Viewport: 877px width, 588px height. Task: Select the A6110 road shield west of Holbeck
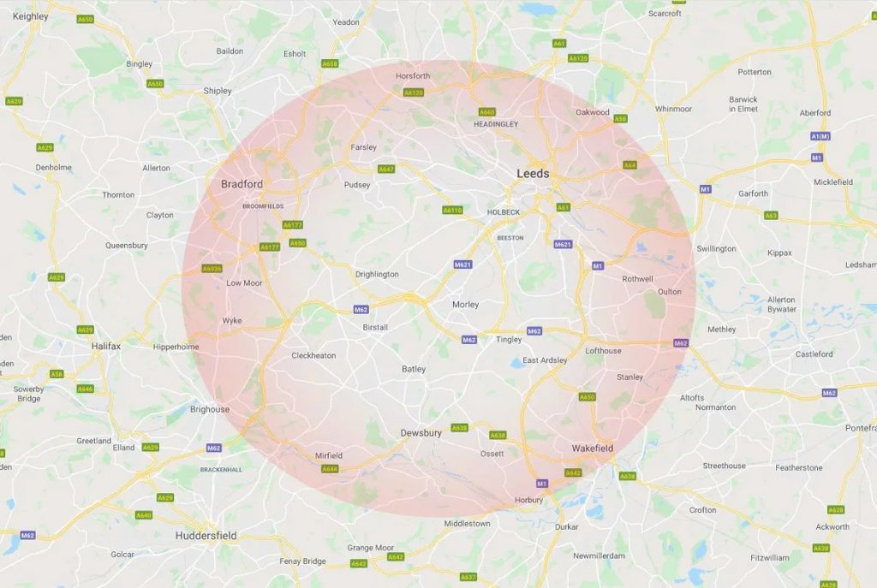[452, 211]
